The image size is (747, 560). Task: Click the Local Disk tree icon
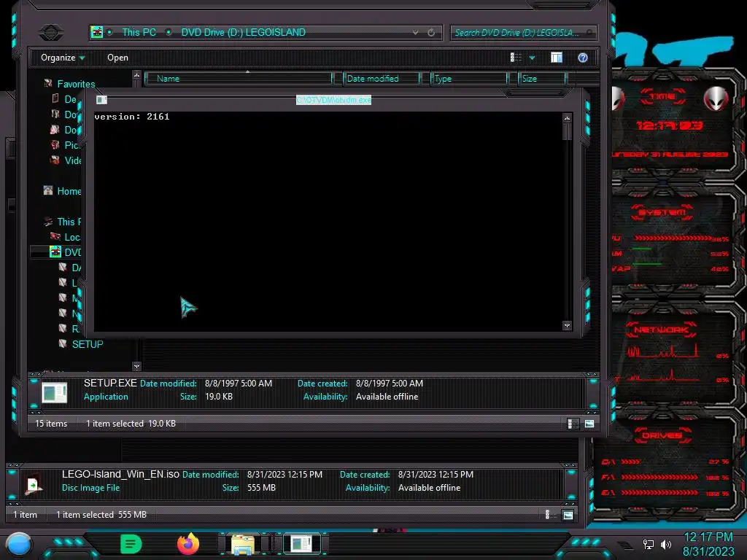(55, 237)
